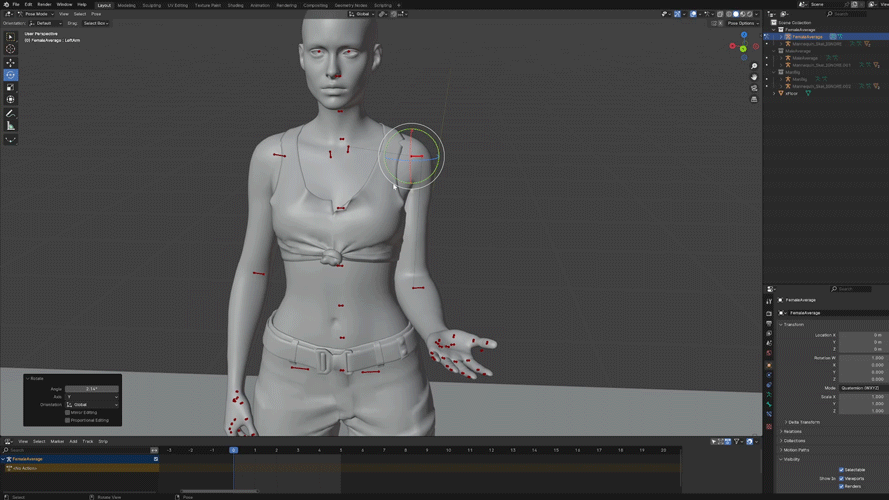Image resolution: width=889 pixels, height=500 pixels.
Task: Pick the Cursor tool
Action: click(x=11, y=49)
